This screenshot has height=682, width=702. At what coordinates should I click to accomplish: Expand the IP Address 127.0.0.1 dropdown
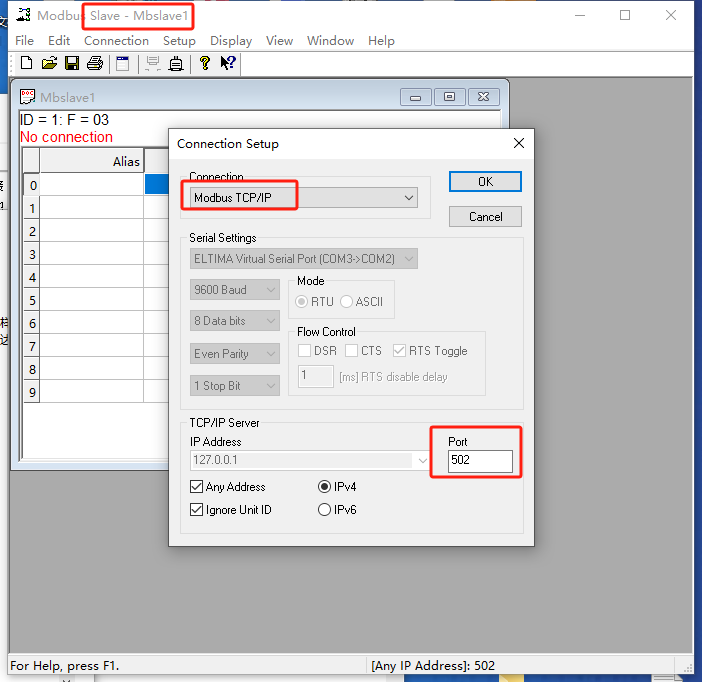tap(422, 460)
